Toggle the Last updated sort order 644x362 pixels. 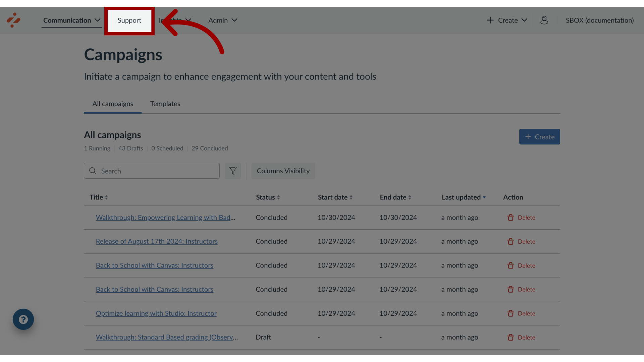click(x=464, y=197)
